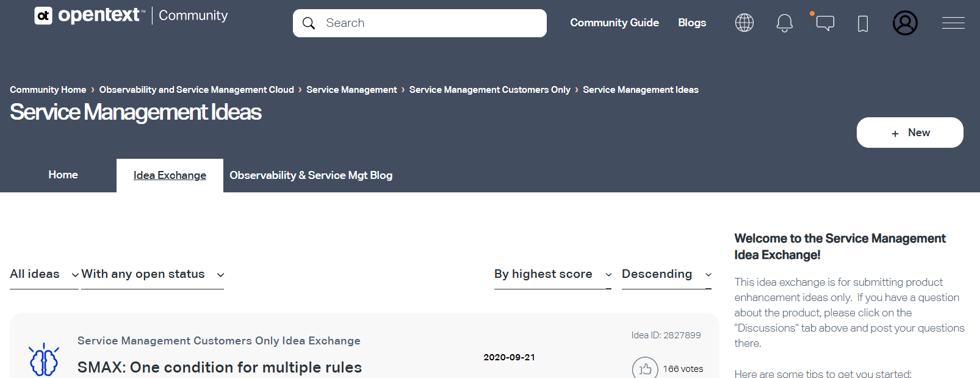Open Blogs link in header
The image size is (980, 378).
[x=692, y=23]
